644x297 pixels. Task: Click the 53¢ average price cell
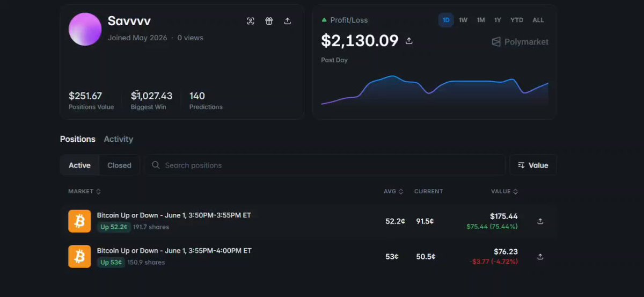click(392, 257)
